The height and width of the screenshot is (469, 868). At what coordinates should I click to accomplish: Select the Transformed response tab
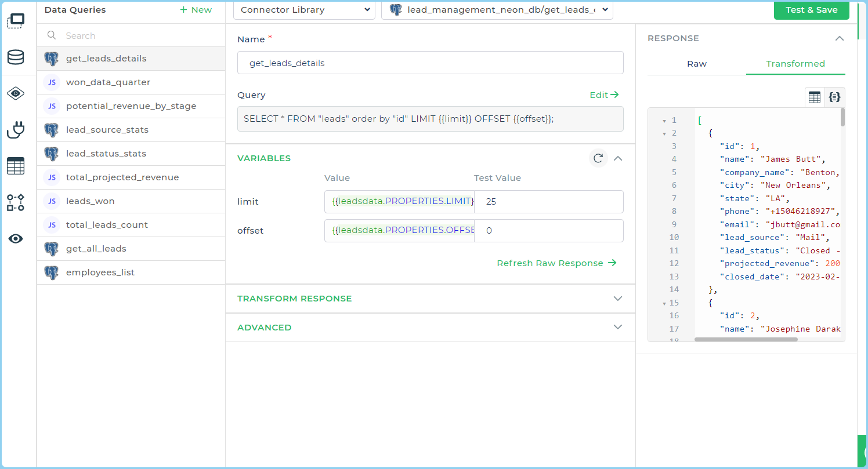pyautogui.click(x=795, y=64)
